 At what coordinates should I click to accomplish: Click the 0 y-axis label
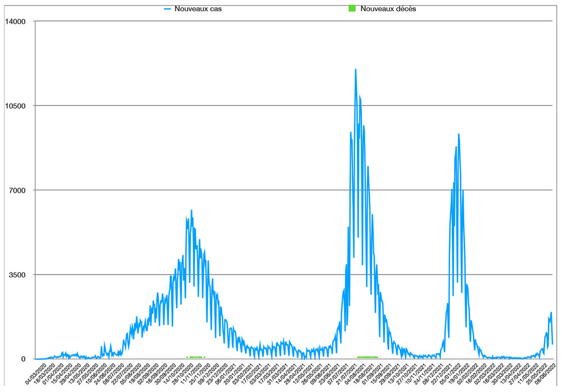[x=25, y=359]
